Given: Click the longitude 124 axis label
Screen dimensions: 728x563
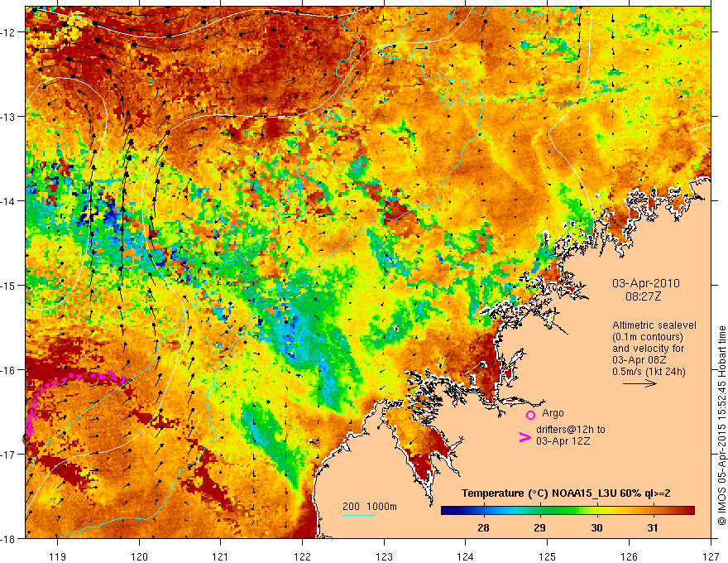Looking at the screenshot, I should 466,556.
